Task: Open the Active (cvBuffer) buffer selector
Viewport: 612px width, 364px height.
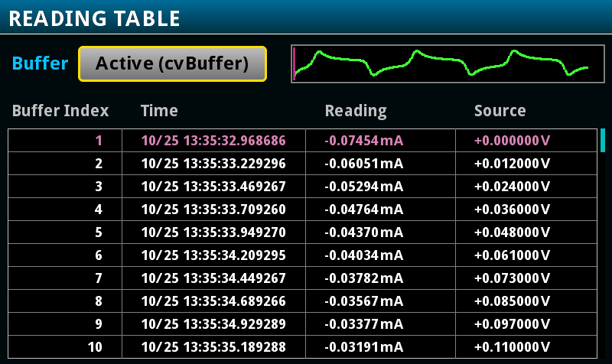Action: tap(172, 64)
